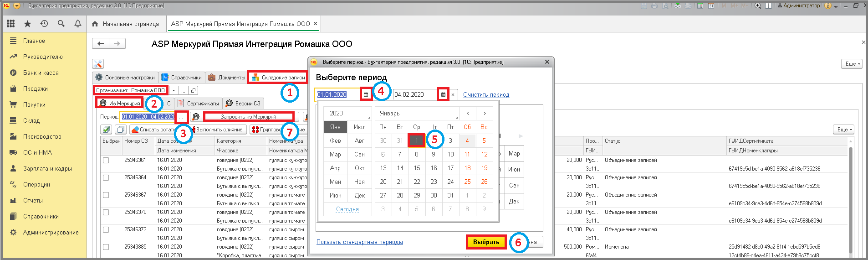Image resolution: width=868 pixels, height=260 pixels.
Task: Click the get link icon in title bar
Action: (678, 5)
